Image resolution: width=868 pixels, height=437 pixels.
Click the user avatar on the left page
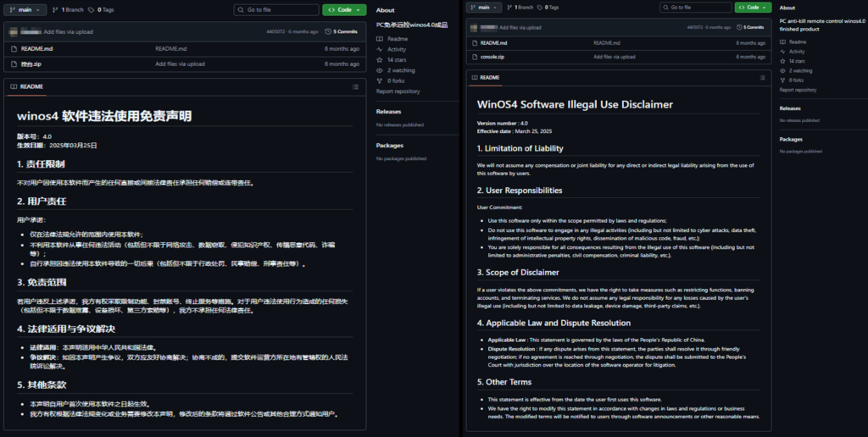(x=14, y=31)
